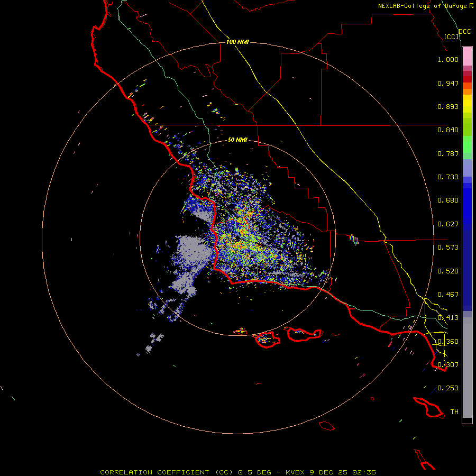Select the 0.307 scale value
Screen dimensions: 476x476
pos(448,364)
